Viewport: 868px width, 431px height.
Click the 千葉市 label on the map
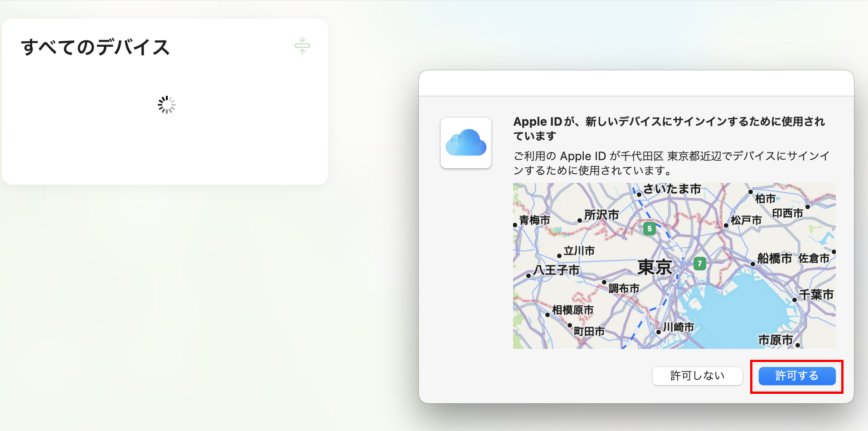click(816, 294)
